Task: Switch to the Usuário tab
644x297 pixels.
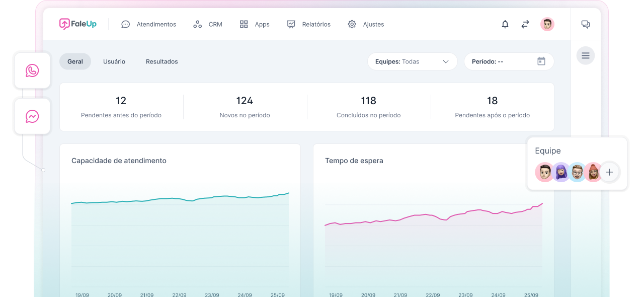Action: tap(114, 61)
